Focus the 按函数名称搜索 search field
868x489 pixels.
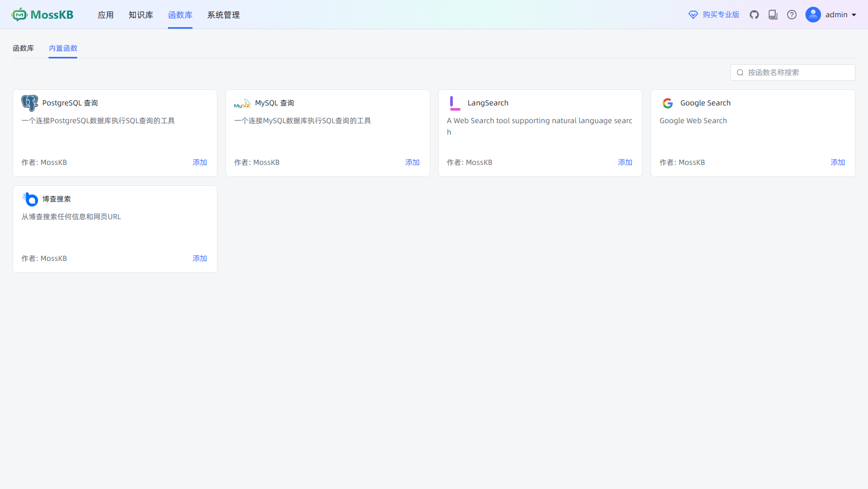[793, 73]
